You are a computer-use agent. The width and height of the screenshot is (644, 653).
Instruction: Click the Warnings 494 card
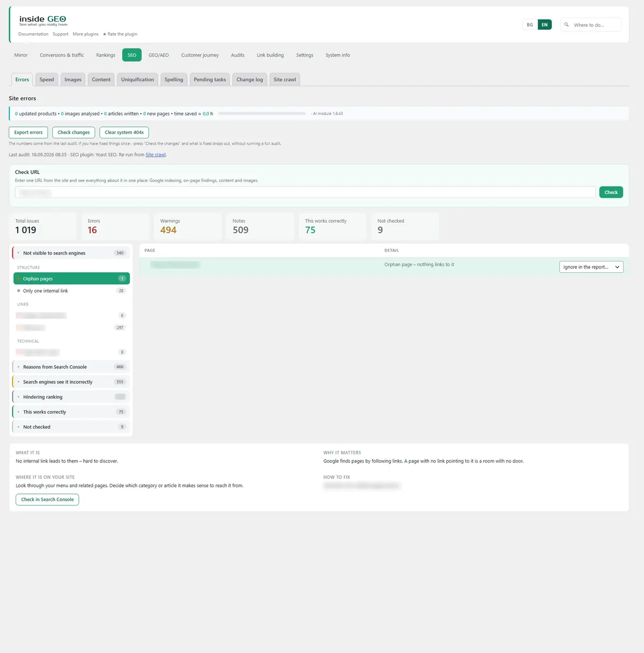(x=188, y=226)
